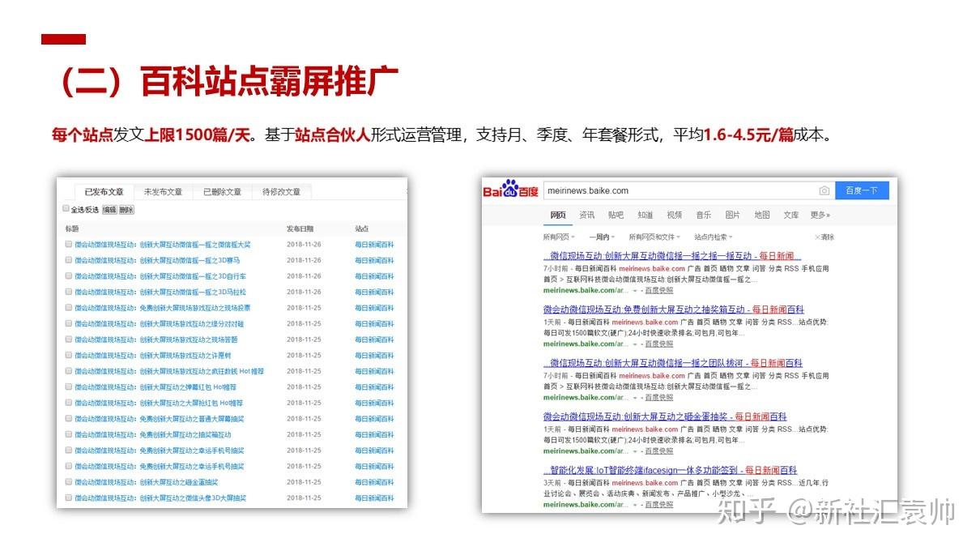Open the 砸金蛋抽奖 search result title

click(664, 416)
